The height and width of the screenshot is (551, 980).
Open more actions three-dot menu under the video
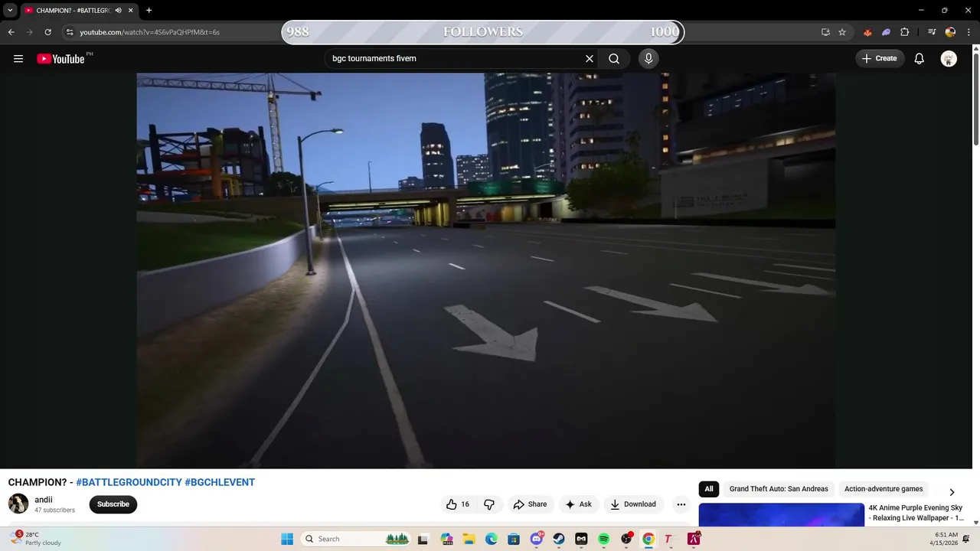[681, 504]
